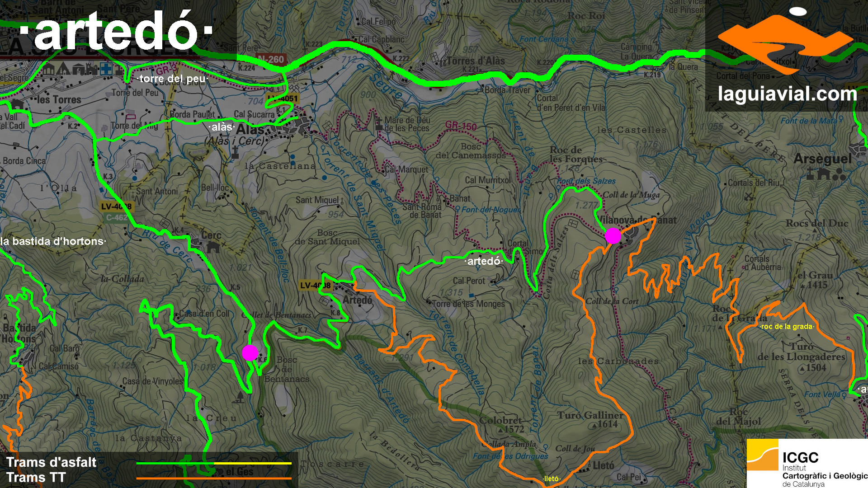
Task: Click the yellow ·lletó· label
Action: [x=551, y=479]
